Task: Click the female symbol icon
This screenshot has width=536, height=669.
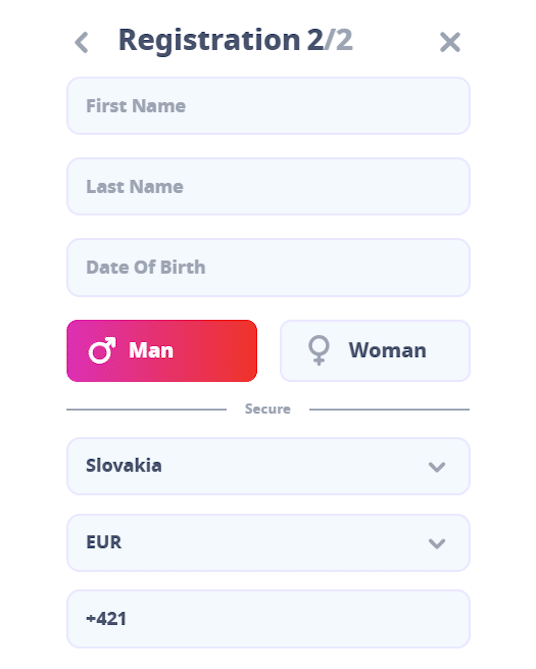Action: (x=319, y=351)
